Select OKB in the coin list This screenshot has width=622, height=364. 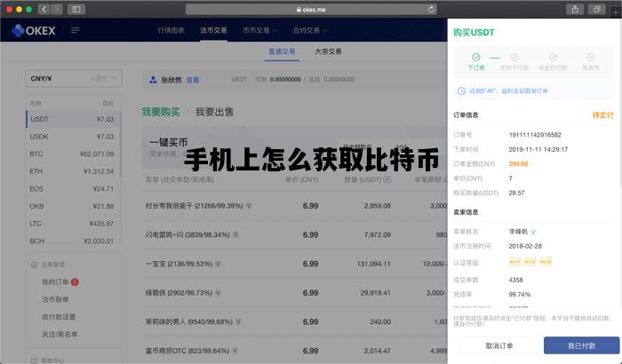[x=72, y=206]
